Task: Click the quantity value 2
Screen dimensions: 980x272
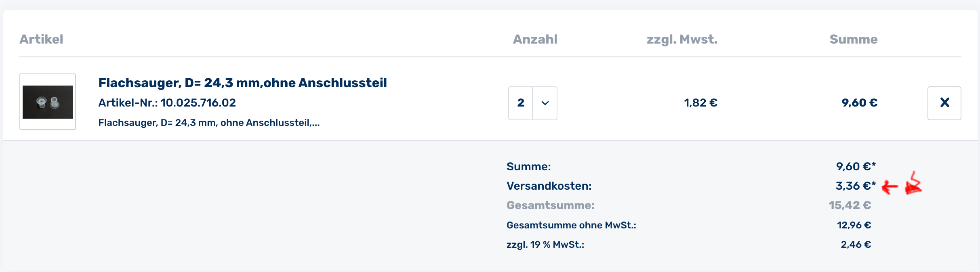Action: point(521,103)
